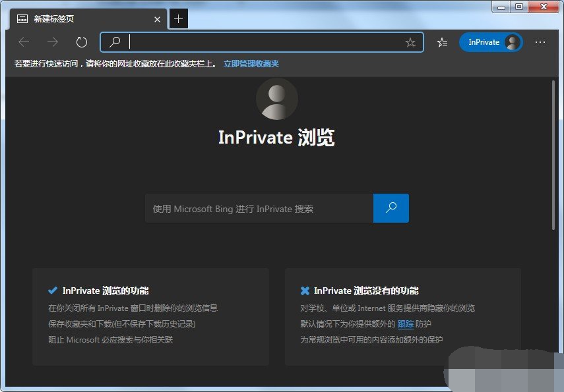This screenshot has height=392, width=564.
Task: Click the star icon to favorite this page
Action: coord(410,42)
